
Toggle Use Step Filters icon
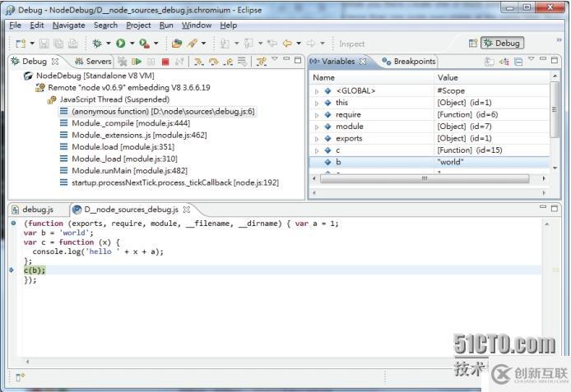[261, 62]
